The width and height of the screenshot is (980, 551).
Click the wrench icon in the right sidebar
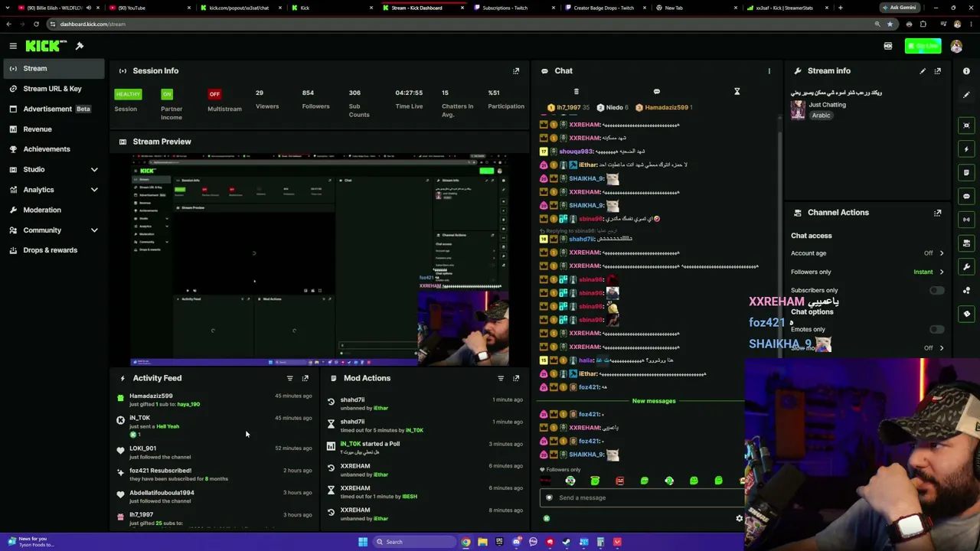click(x=966, y=267)
